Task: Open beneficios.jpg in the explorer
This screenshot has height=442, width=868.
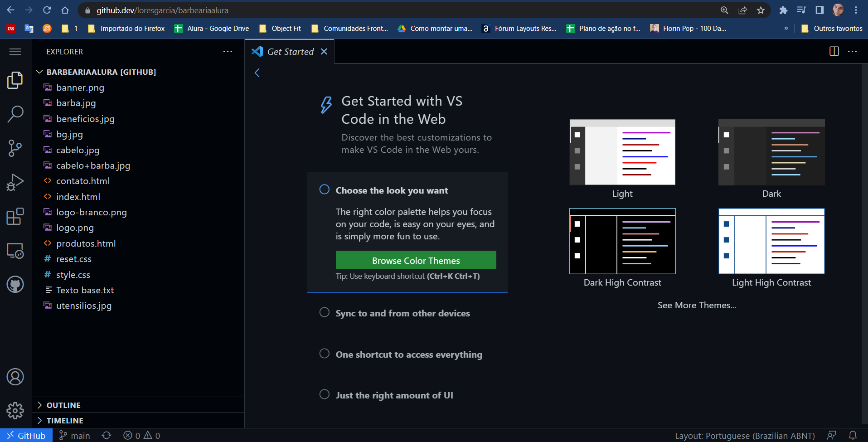Action: (x=138, y=119)
